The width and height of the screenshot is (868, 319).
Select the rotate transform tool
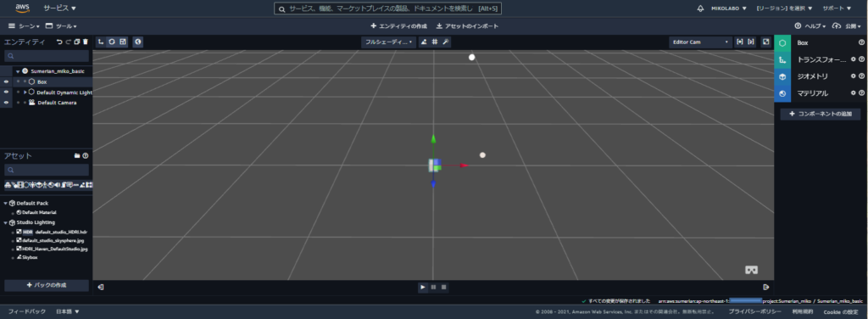tap(112, 42)
